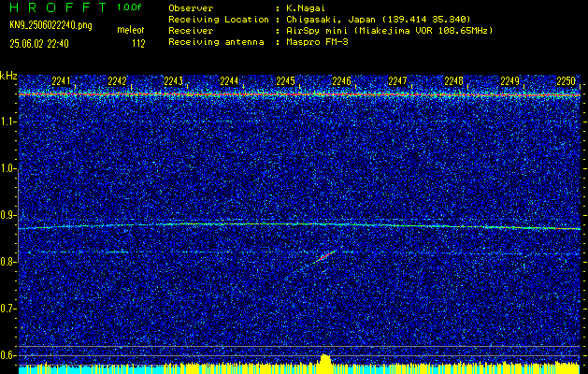The width and height of the screenshot is (588, 374).
Task: Click the date stamp 25.06.02 22:40
Action: point(39,44)
